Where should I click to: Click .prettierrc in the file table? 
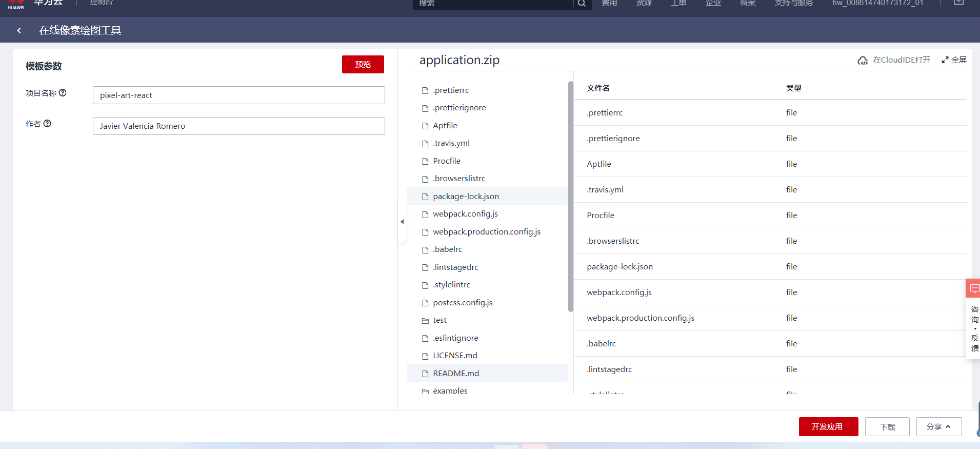click(x=605, y=112)
